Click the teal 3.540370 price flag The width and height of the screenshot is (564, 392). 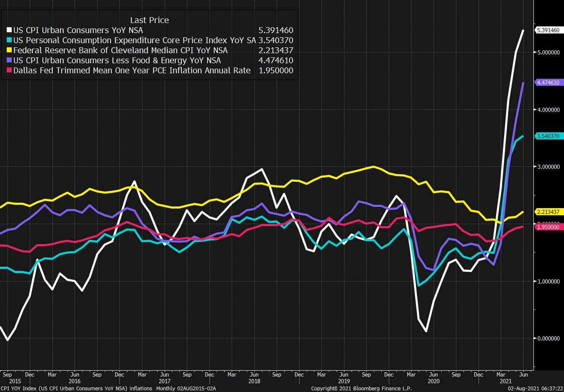(549, 136)
